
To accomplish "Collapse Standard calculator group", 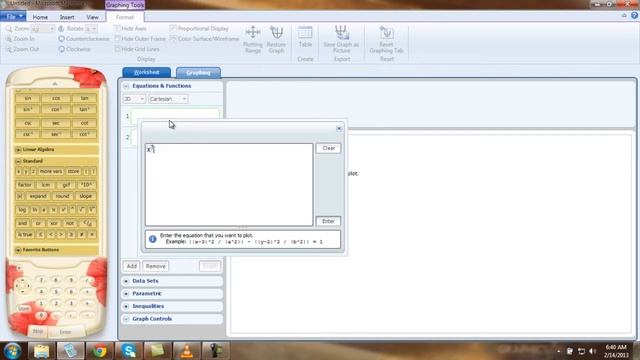I will point(18,161).
